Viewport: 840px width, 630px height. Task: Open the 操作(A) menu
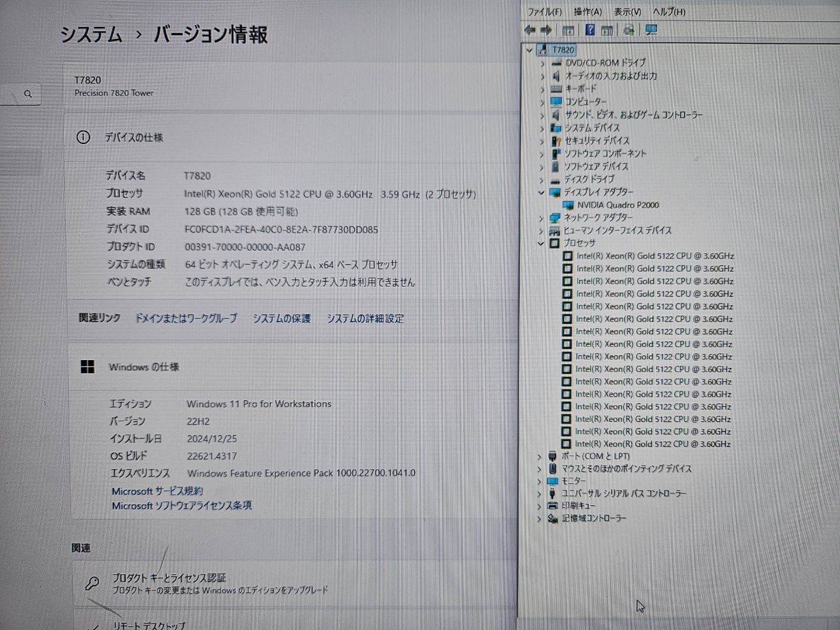point(587,12)
